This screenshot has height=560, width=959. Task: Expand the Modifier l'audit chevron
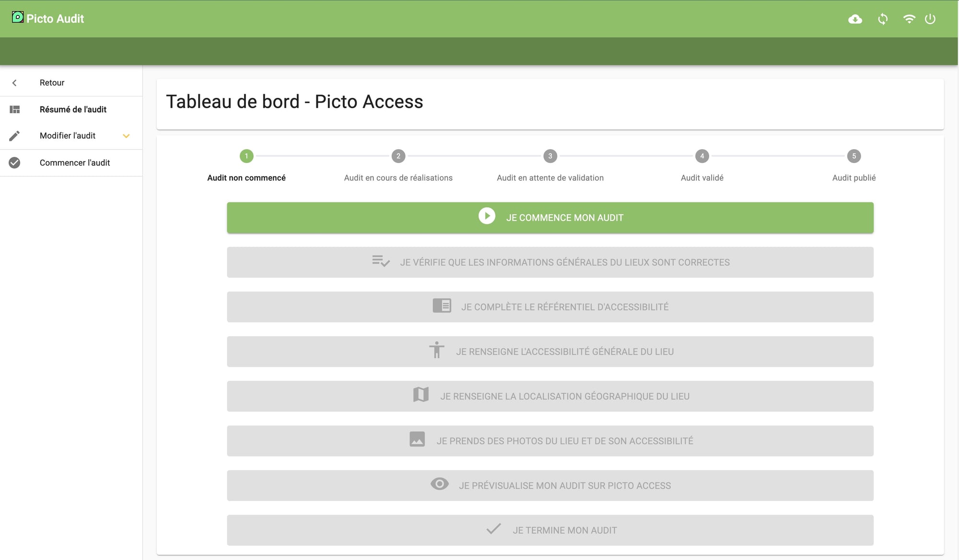click(126, 136)
